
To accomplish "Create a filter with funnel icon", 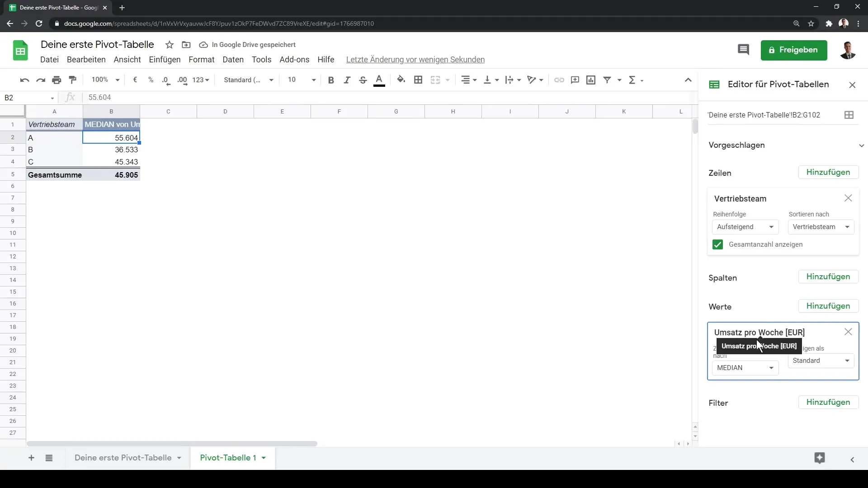I will click(607, 80).
